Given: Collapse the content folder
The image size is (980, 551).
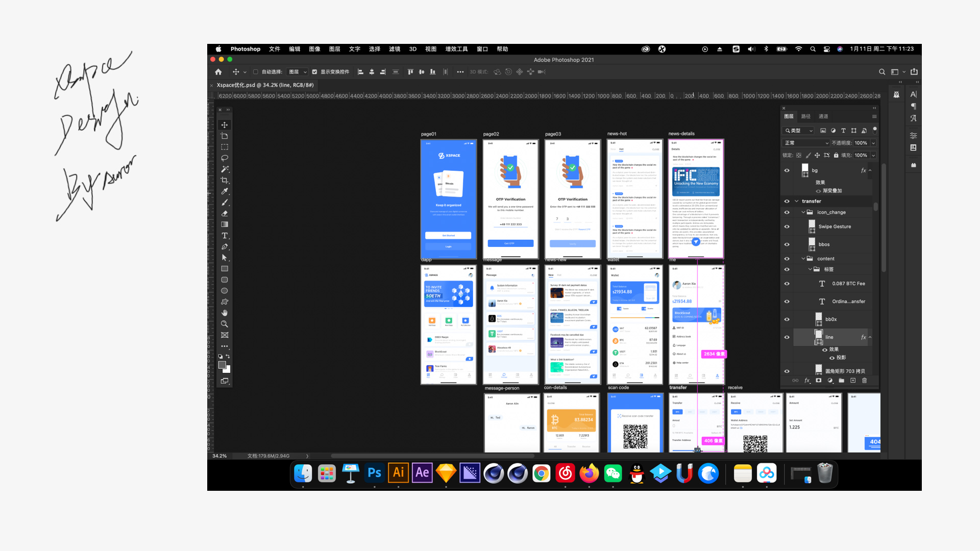Looking at the screenshot, I should 803,259.
